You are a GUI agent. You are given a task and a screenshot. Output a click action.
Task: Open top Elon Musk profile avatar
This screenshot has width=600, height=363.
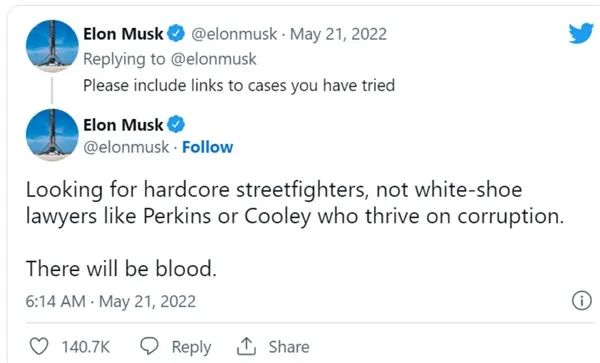pos(52,46)
